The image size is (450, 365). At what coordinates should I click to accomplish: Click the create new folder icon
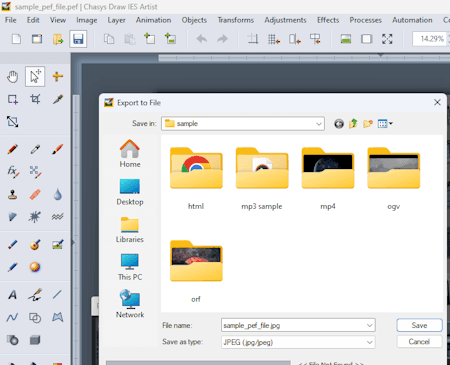coord(368,124)
